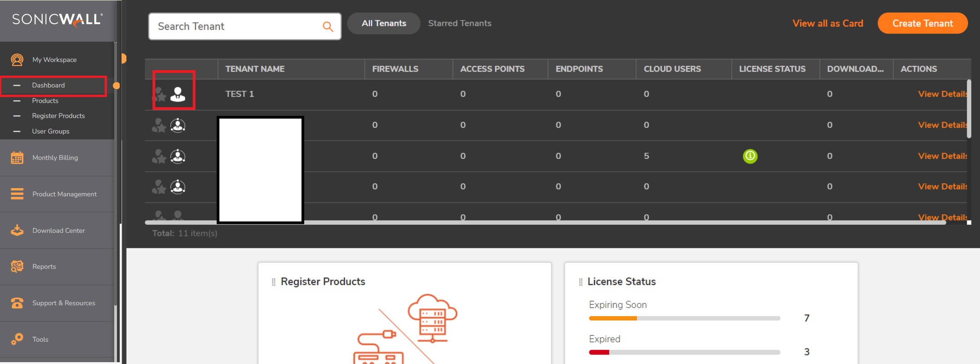The width and height of the screenshot is (980, 364).
Task: Open Product Management list icon
Action: click(x=17, y=194)
